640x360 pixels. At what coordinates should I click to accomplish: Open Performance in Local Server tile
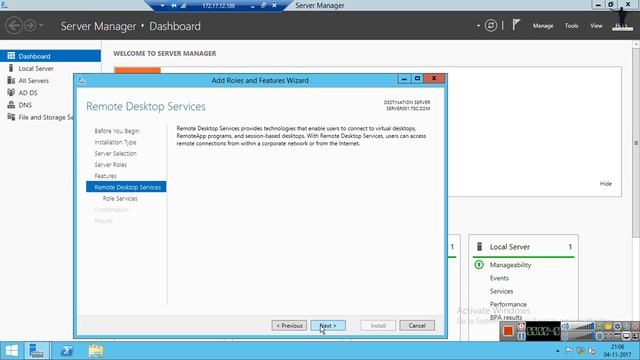(x=508, y=304)
